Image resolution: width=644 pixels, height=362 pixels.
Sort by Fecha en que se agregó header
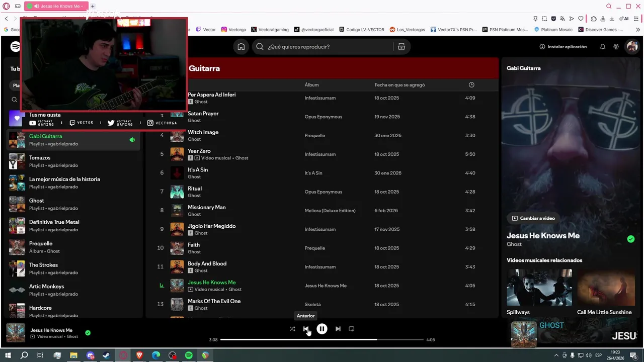point(399,85)
